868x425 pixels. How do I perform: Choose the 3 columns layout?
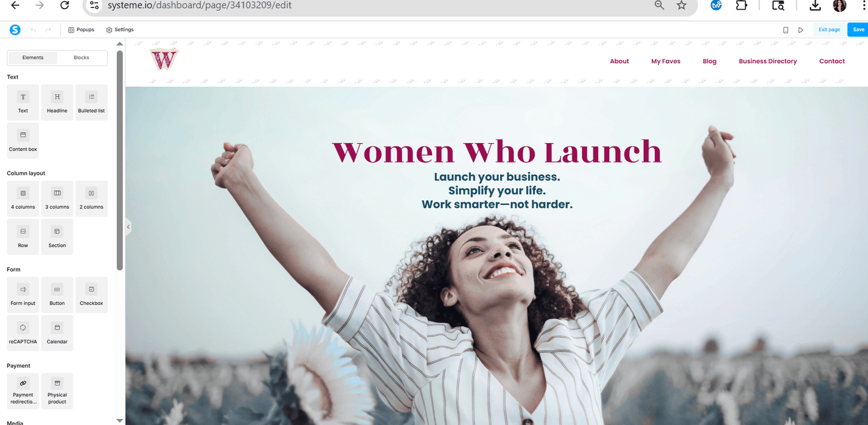point(57,199)
